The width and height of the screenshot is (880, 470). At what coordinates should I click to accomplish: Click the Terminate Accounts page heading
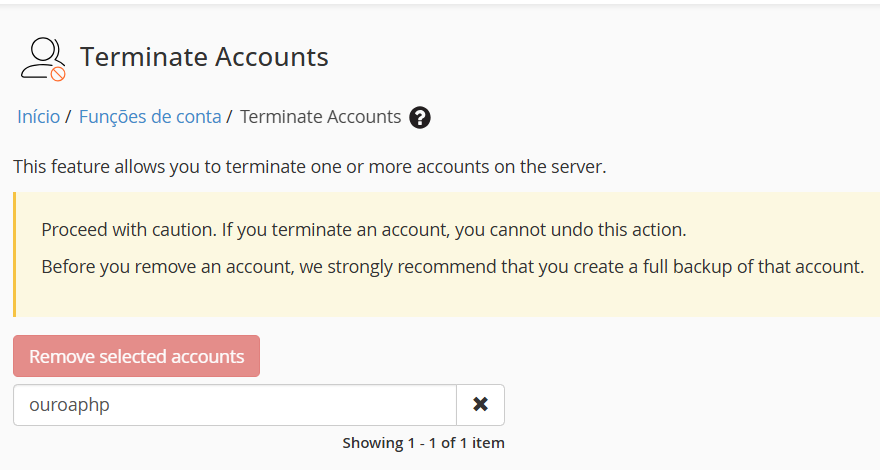[x=204, y=57]
